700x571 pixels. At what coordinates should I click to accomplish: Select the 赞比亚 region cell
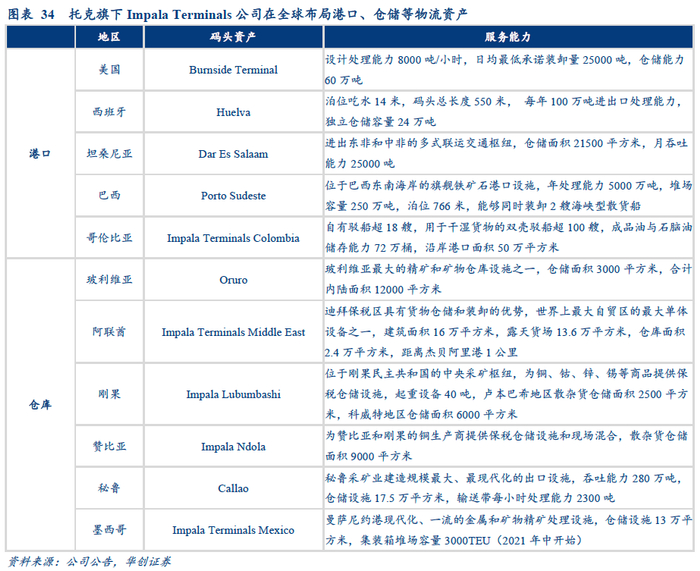click(x=109, y=446)
